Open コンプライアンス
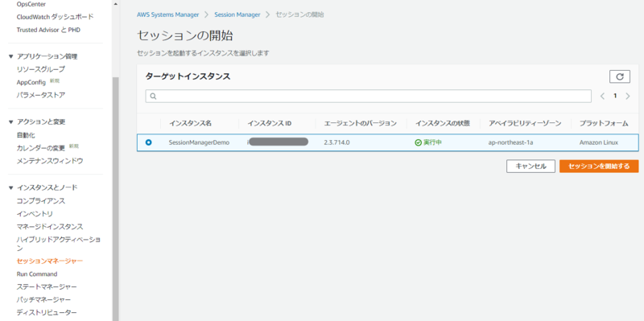644x321 pixels. coord(41,201)
